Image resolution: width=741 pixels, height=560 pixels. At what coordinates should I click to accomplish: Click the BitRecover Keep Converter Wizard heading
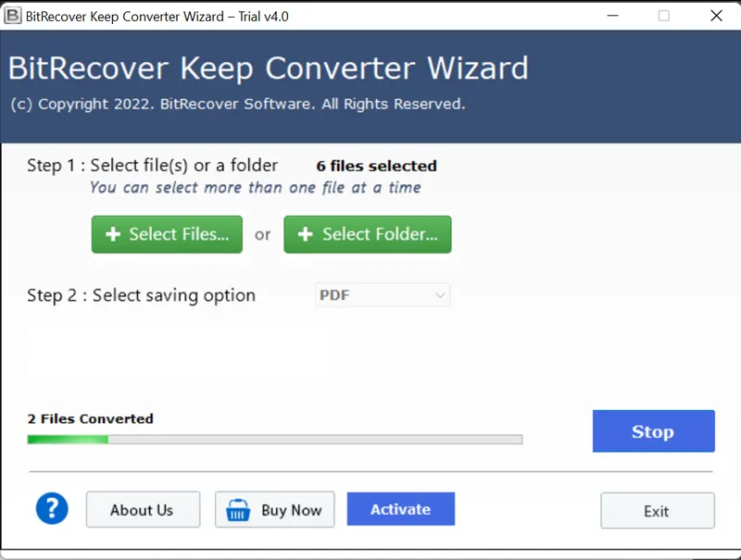269,68
